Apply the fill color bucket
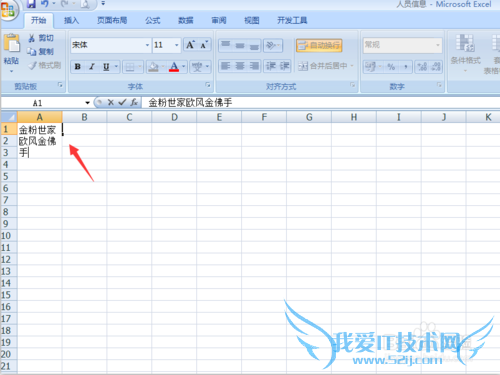The width and height of the screenshot is (500, 375). [x=153, y=67]
